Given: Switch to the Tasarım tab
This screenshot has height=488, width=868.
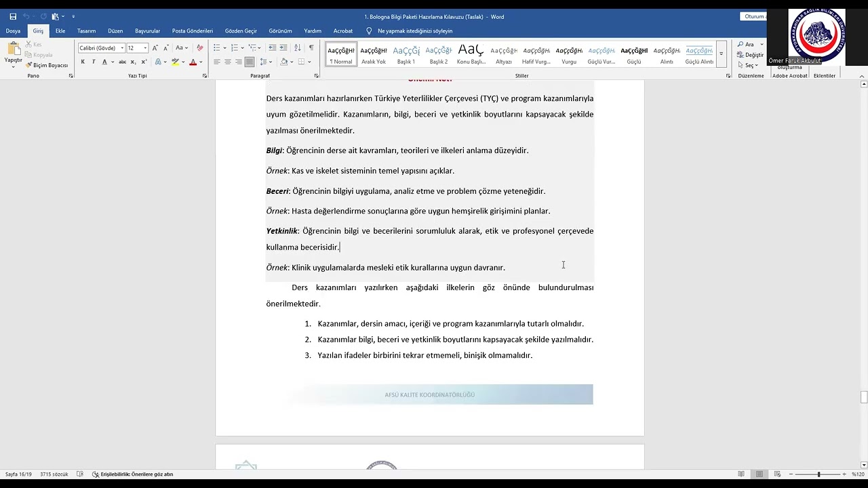Looking at the screenshot, I should click(x=86, y=30).
